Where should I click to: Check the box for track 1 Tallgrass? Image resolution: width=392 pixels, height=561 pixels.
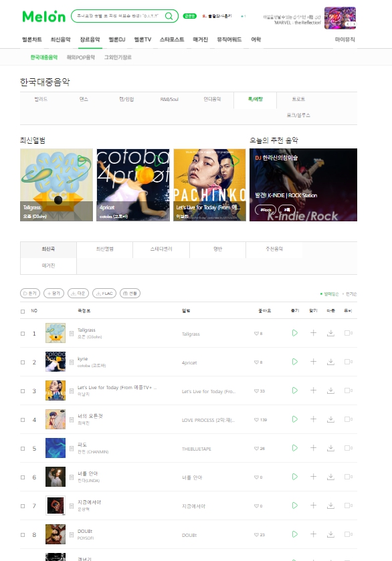23,334
